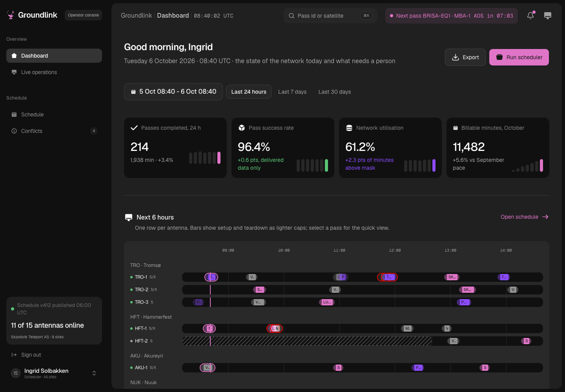Focus the Pass id or satellite search field
565x392 pixels.
click(330, 16)
